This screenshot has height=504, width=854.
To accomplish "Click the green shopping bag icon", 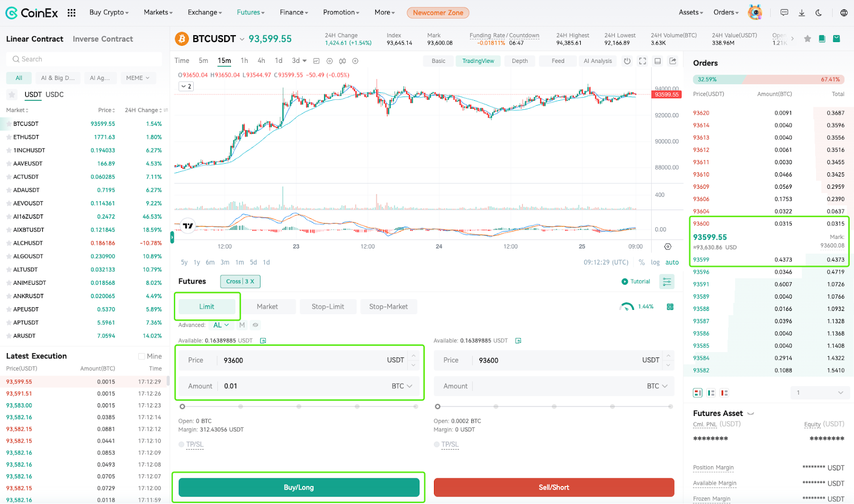I will click(x=836, y=38).
